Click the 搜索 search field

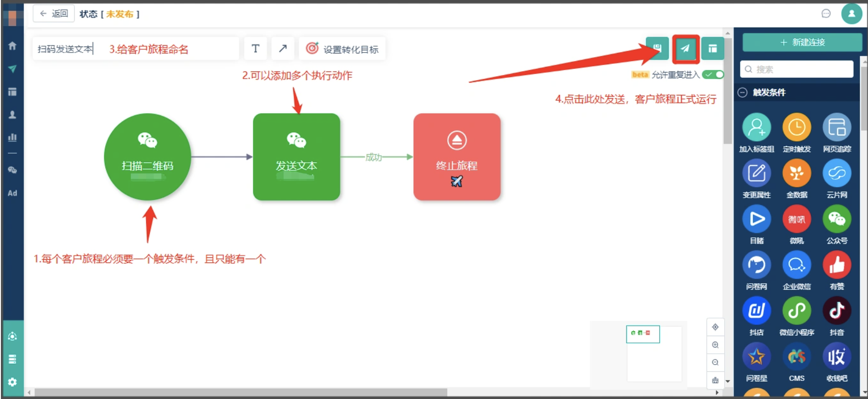[x=797, y=69]
